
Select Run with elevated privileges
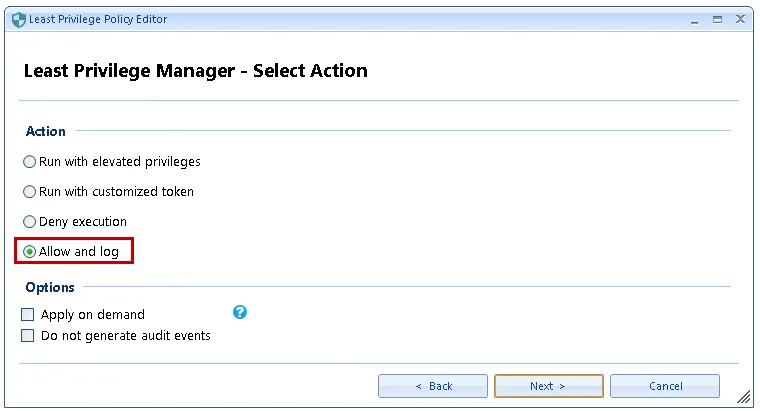click(30, 161)
